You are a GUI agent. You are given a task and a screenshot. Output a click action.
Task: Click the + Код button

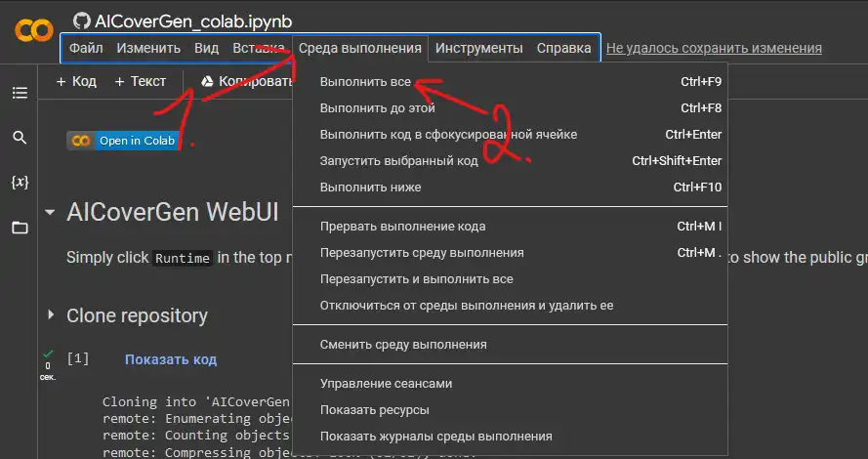(76, 81)
